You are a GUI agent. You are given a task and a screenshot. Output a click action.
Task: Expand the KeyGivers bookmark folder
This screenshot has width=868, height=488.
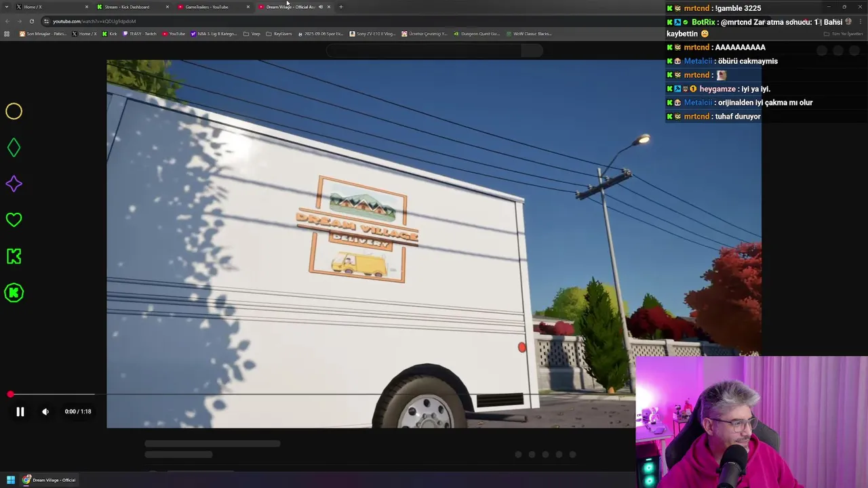279,34
